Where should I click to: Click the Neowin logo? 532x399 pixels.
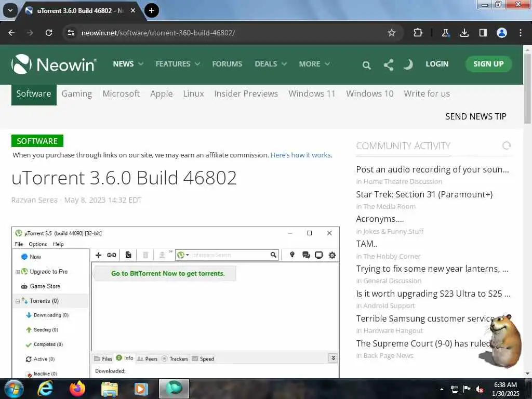click(54, 64)
